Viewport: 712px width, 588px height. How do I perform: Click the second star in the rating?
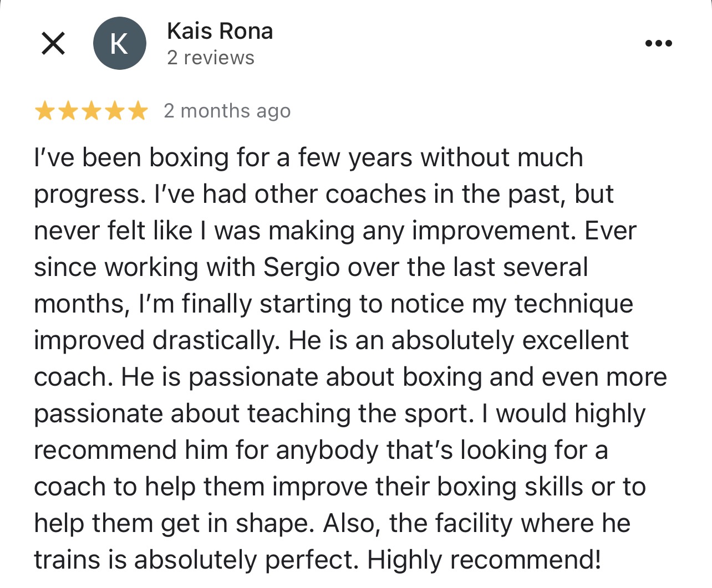(x=68, y=111)
